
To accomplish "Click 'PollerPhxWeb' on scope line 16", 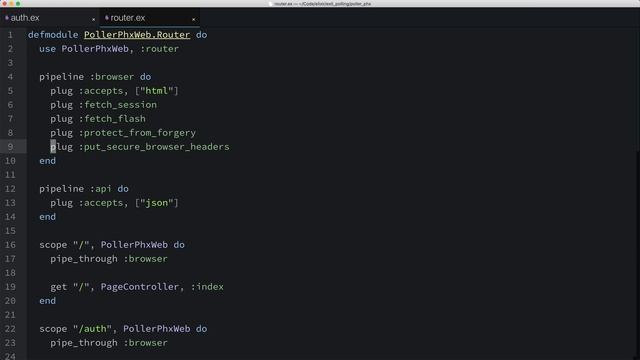I will pyautogui.click(x=134, y=245).
